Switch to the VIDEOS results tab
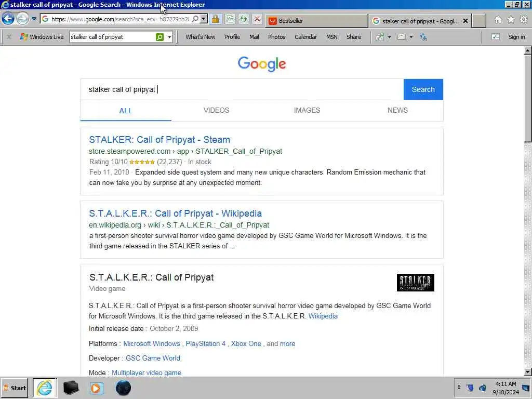 217,110
